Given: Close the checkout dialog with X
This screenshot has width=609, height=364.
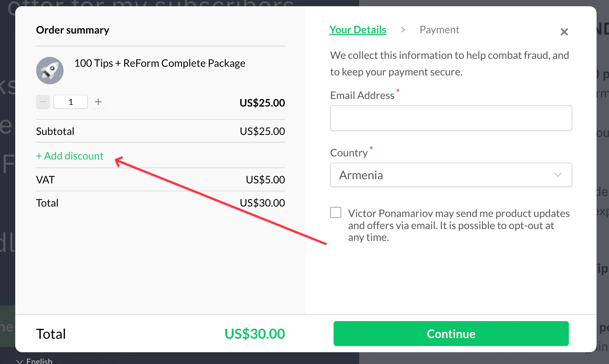Looking at the screenshot, I should point(564,32).
